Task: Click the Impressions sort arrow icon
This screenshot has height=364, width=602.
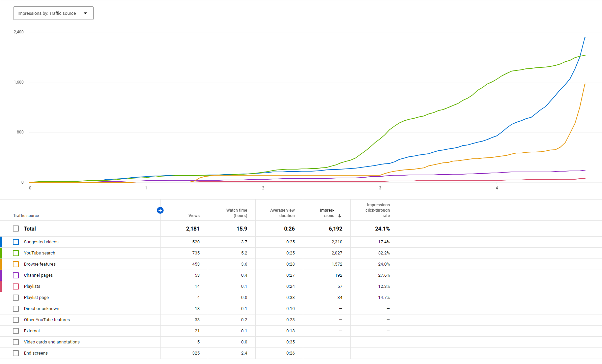Action: [340, 216]
